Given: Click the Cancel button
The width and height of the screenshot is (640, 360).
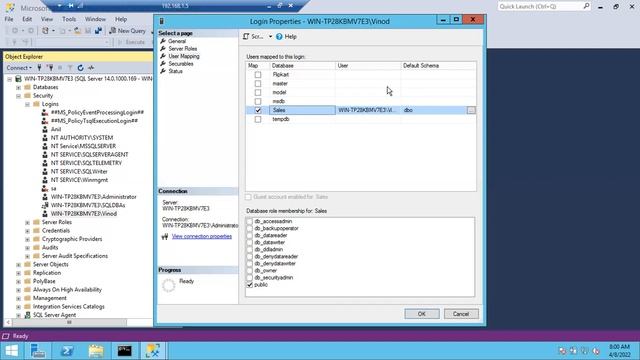Looking at the screenshot, I should pos(461,314).
